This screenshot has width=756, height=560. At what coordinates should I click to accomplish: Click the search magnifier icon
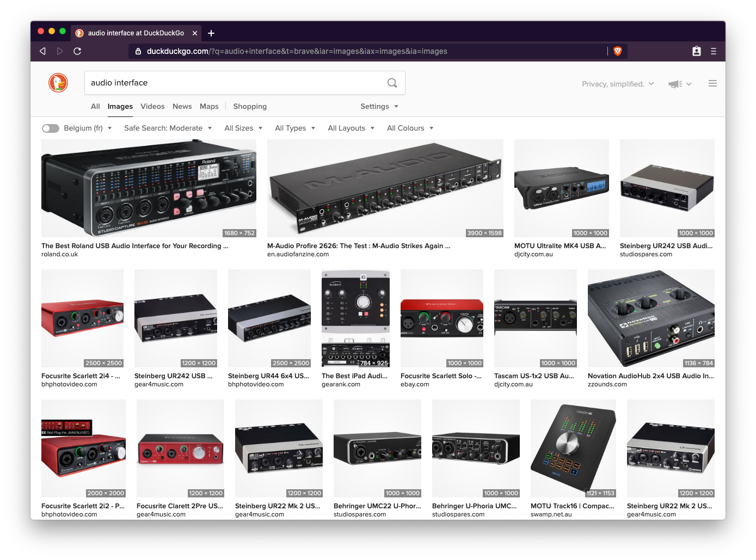click(x=392, y=83)
